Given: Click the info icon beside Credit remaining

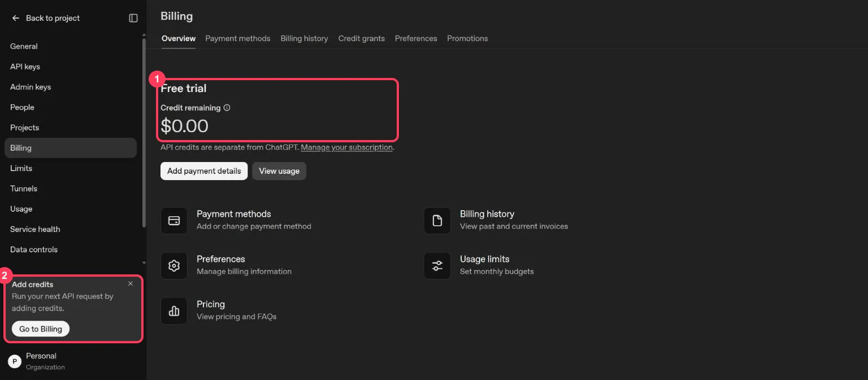Looking at the screenshot, I should coord(227,108).
